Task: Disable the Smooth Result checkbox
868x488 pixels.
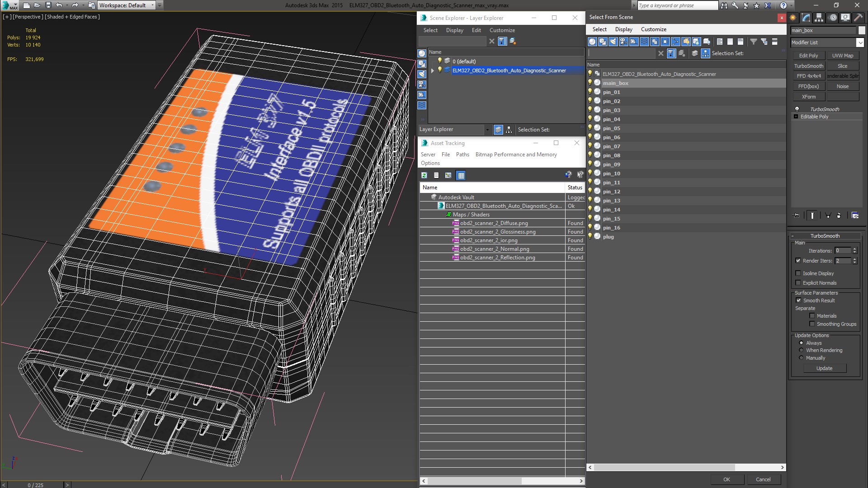Action: tap(798, 300)
